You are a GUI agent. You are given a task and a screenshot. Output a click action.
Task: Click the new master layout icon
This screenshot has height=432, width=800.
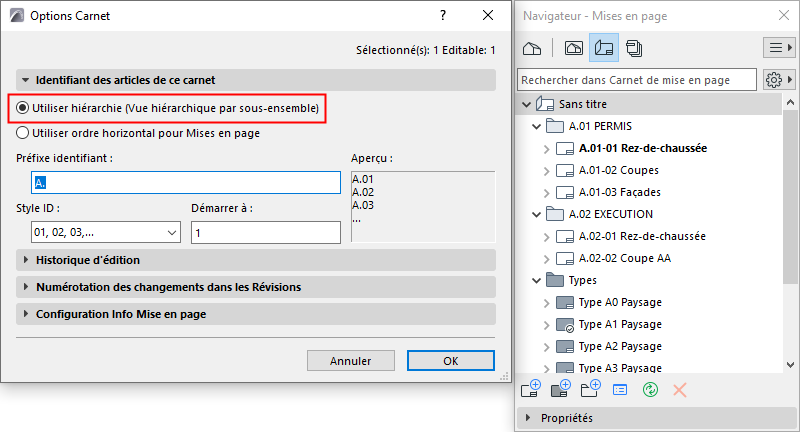[x=561, y=388]
